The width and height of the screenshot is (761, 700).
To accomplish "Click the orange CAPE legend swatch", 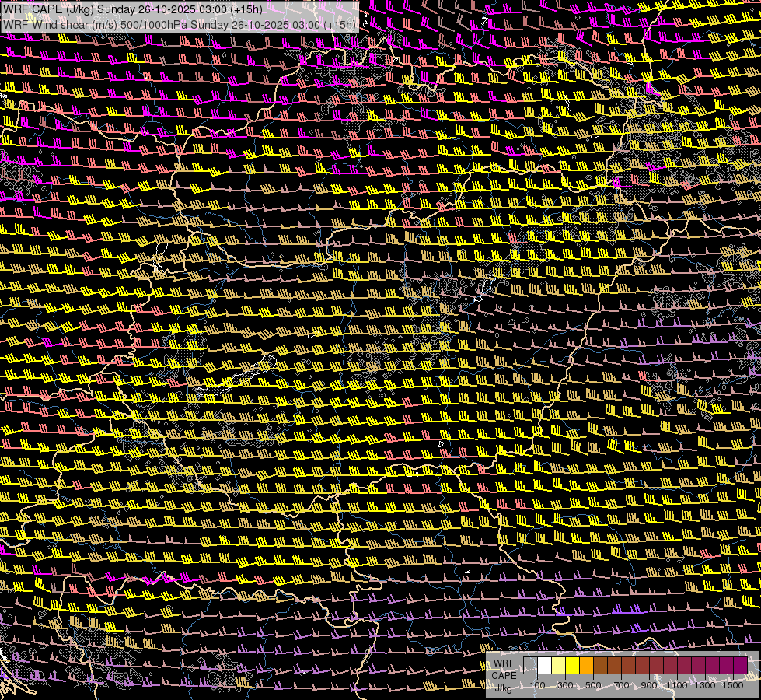I will tap(586, 666).
